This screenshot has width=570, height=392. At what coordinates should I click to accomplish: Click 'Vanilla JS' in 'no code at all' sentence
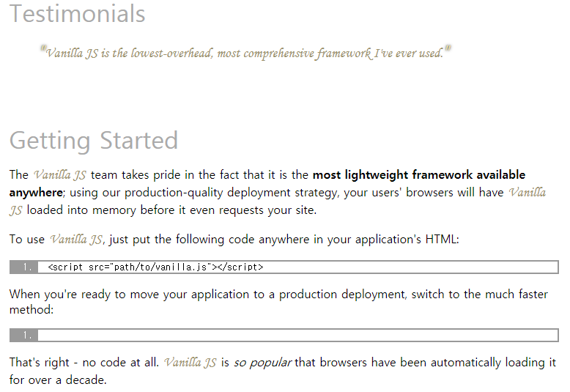click(190, 363)
